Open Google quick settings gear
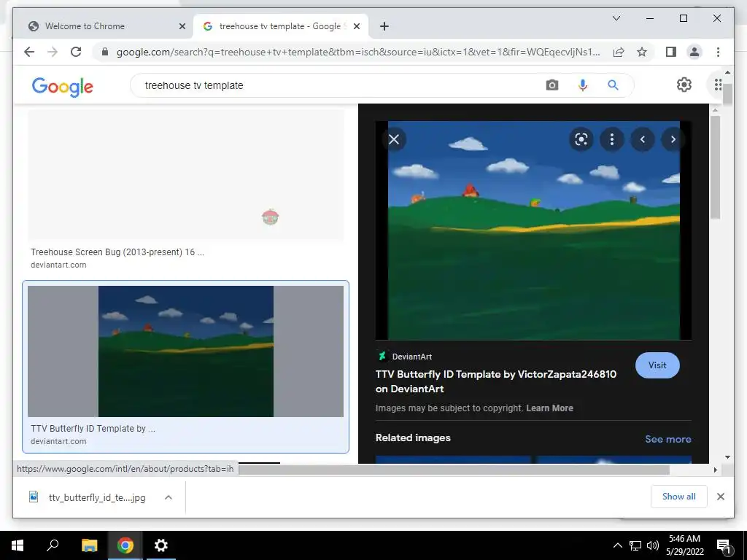Image resolution: width=747 pixels, height=560 pixels. tap(684, 85)
